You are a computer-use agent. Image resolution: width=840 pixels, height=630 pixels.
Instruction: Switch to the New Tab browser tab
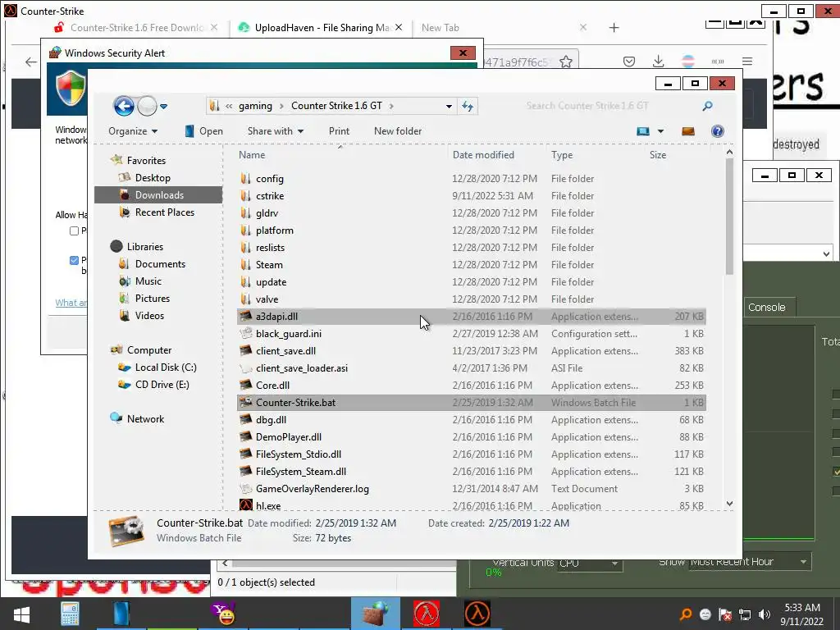coord(440,28)
